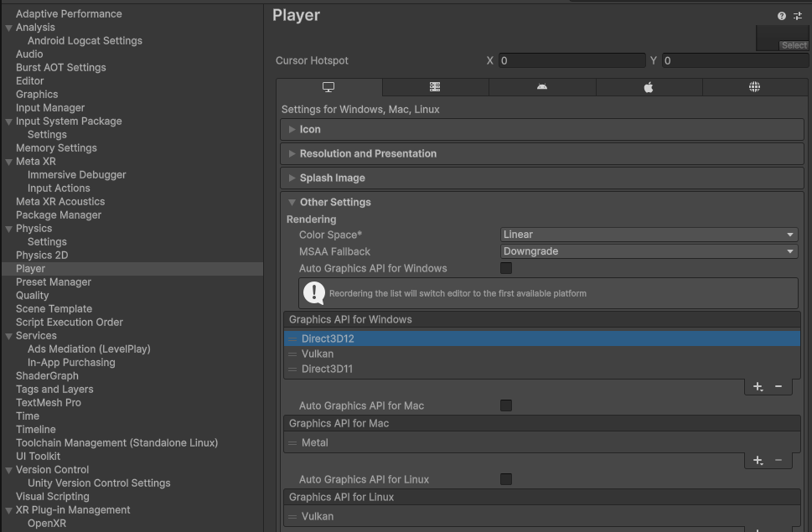Remove selected API from Windows graphics list
The height and width of the screenshot is (532, 812).
coord(778,386)
